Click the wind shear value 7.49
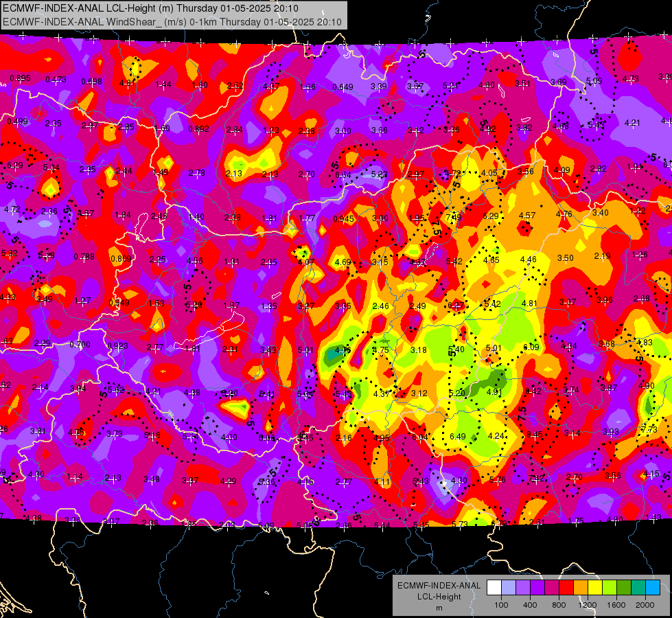Image resolution: width=672 pixels, height=618 pixels. [454, 217]
